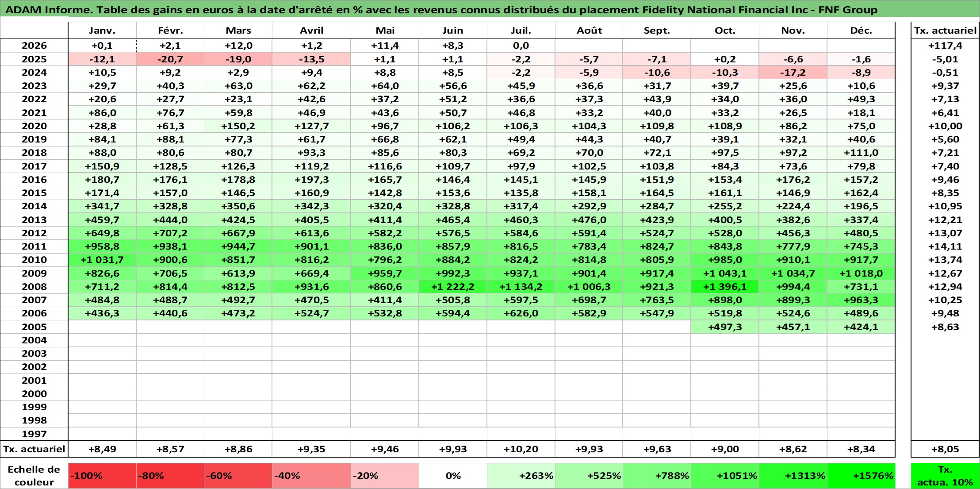Click the -5,01 actuarial rate for 2025
Screen dimensions: 980x489
(945, 59)
